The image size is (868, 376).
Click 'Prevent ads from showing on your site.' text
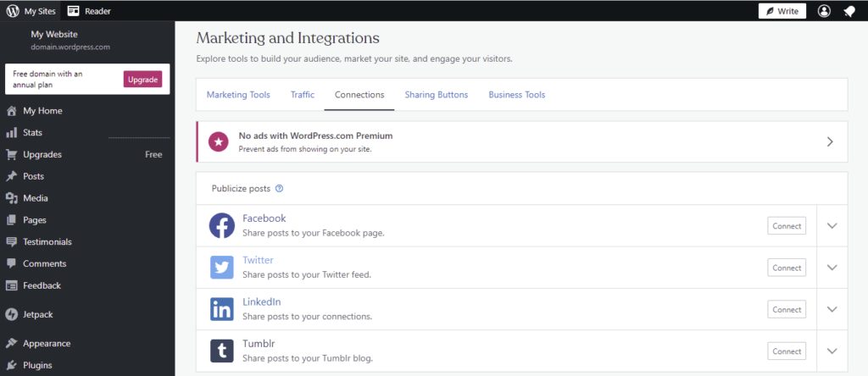point(305,149)
